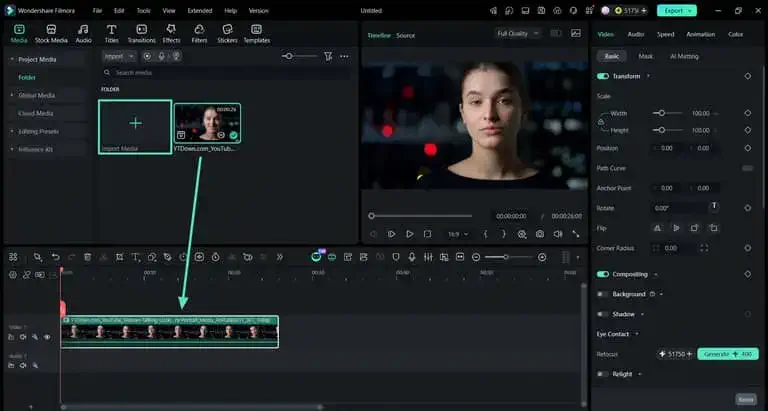Image resolution: width=768 pixels, height=411 pixels.
Task: Open the Edit menu
Action: pyautogui.click(x=119, y=10)
